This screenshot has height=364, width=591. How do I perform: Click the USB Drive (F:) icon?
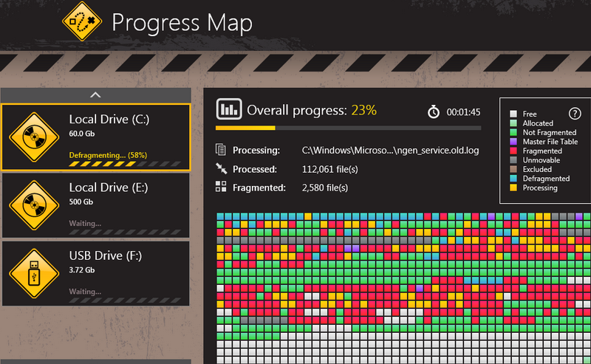coord(35,271)
